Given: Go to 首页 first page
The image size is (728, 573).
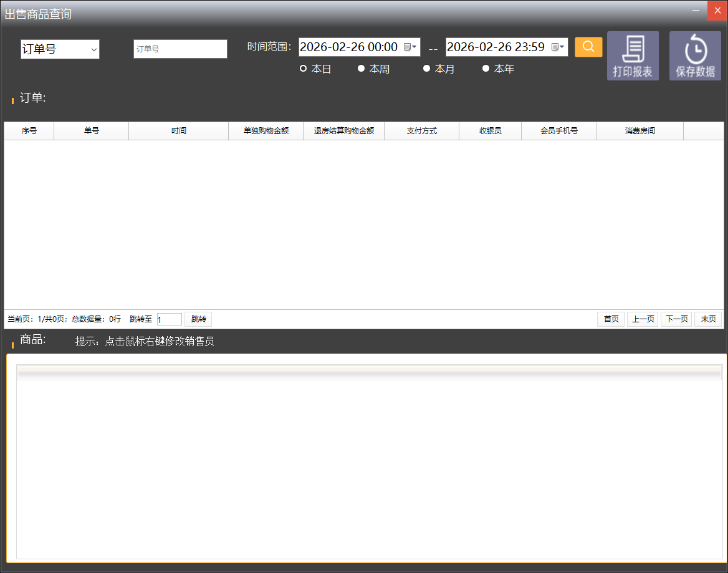Looking at the screenshot, I should [611, 319].
